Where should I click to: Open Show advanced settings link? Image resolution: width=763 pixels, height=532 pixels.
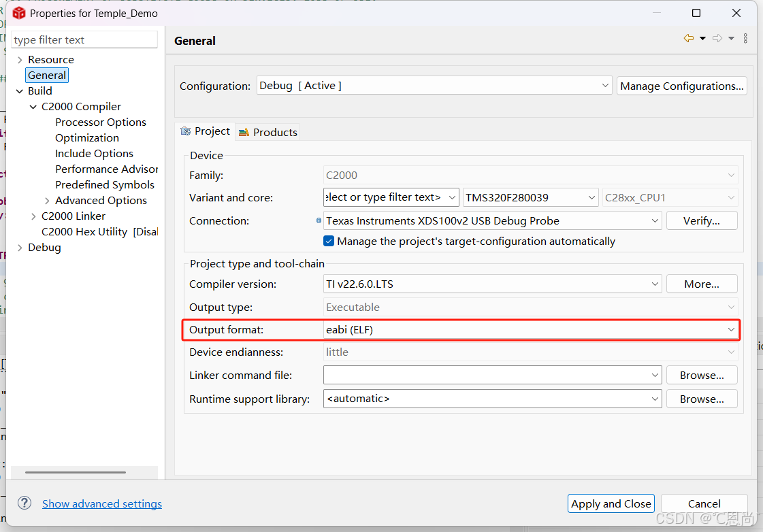click(102, 504)
